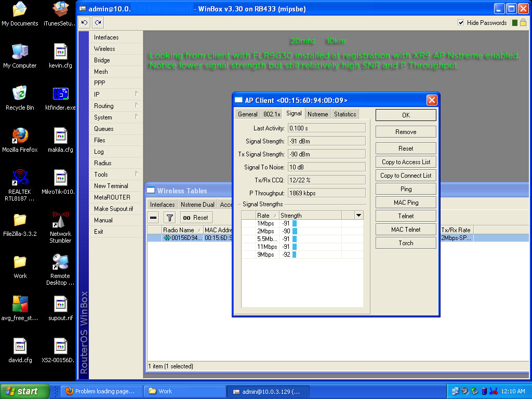Expand the Routing submenu arrow
Viewport: 532px width, 399px height.
[x=137, y=105]
